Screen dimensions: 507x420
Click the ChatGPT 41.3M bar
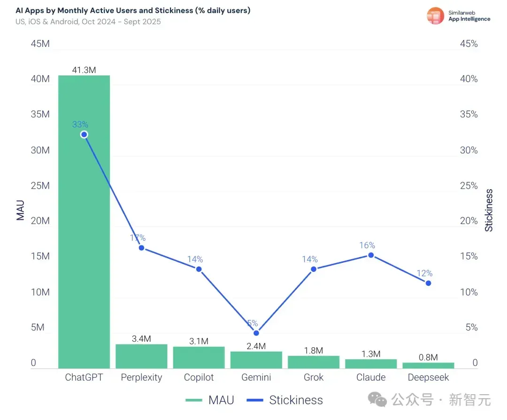pos(84,222)
